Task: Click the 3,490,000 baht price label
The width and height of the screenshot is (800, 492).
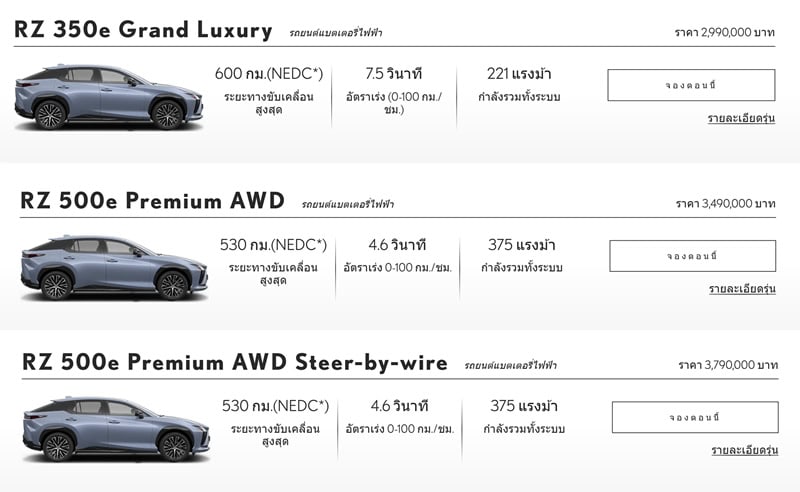Action: click(726, 203)
